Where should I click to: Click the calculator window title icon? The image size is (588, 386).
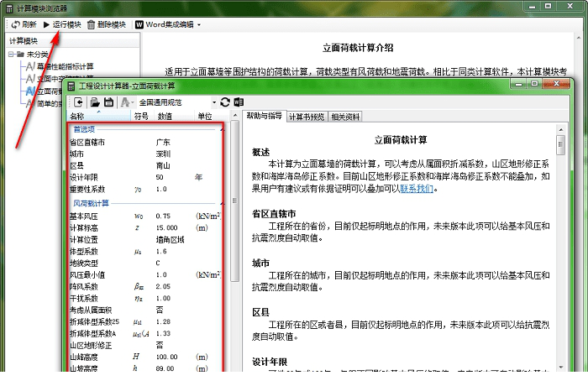coord(71,86)
